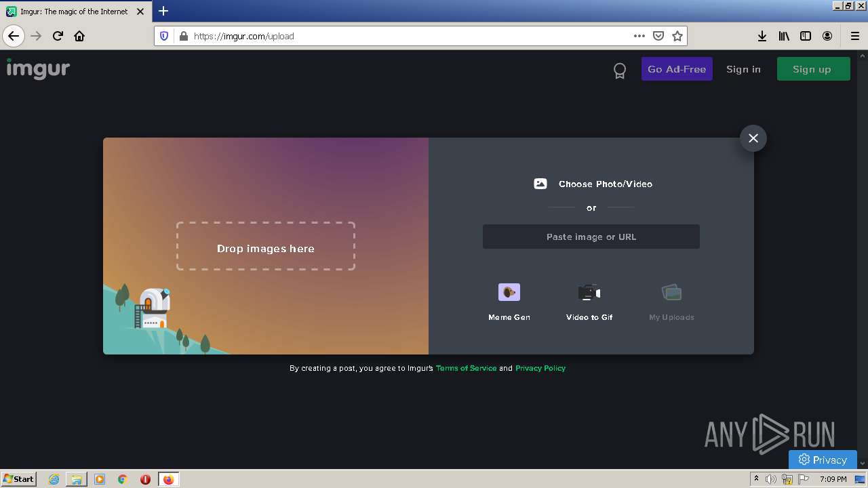The height and width of the screenshot is (488, 868).
Task: Open Internet Explorer from the taskbar
Action: (54, 479)
